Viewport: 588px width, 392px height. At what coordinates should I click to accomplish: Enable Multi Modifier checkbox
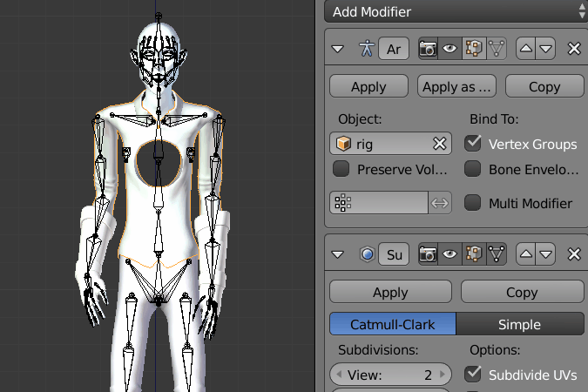(x=473, y=203)
